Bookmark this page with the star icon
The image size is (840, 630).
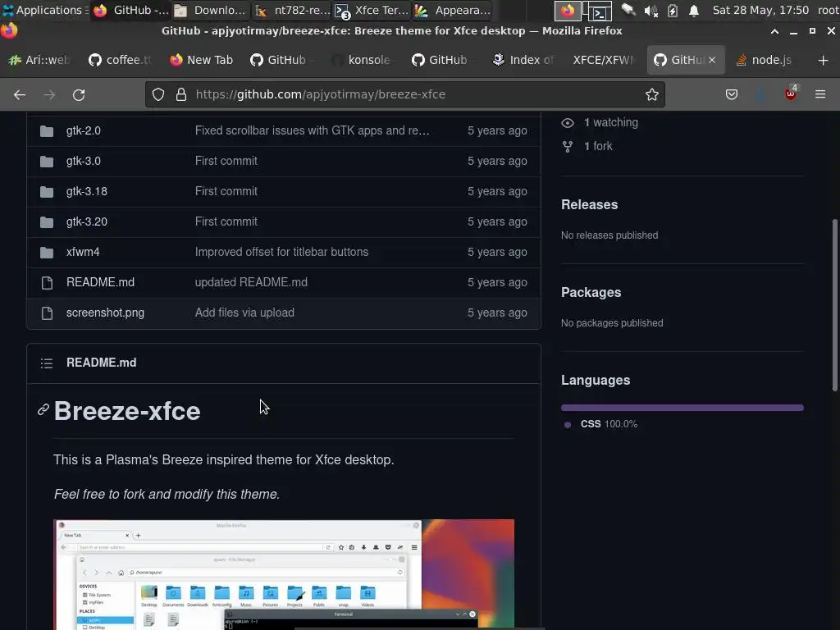click(651, 95)
